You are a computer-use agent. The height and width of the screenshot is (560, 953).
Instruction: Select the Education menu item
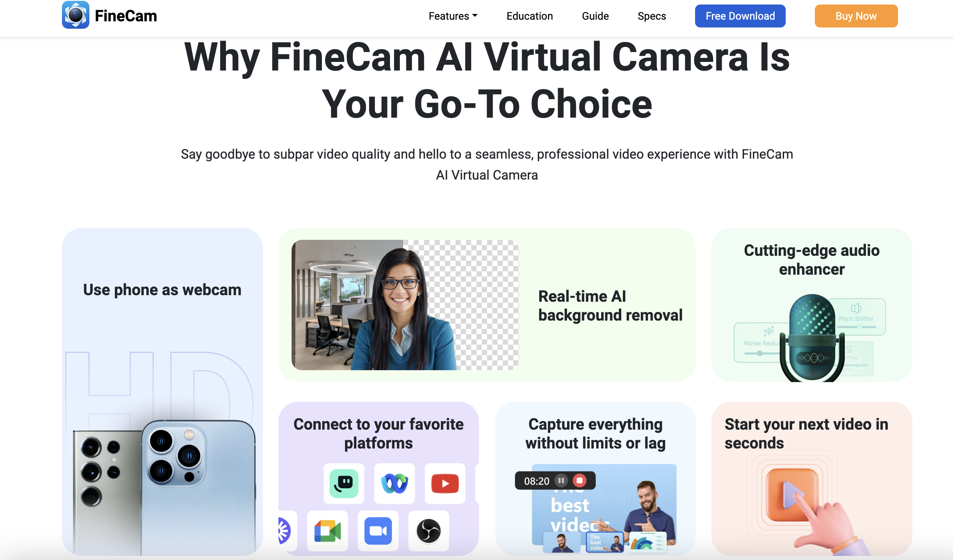tap(529, 16)
